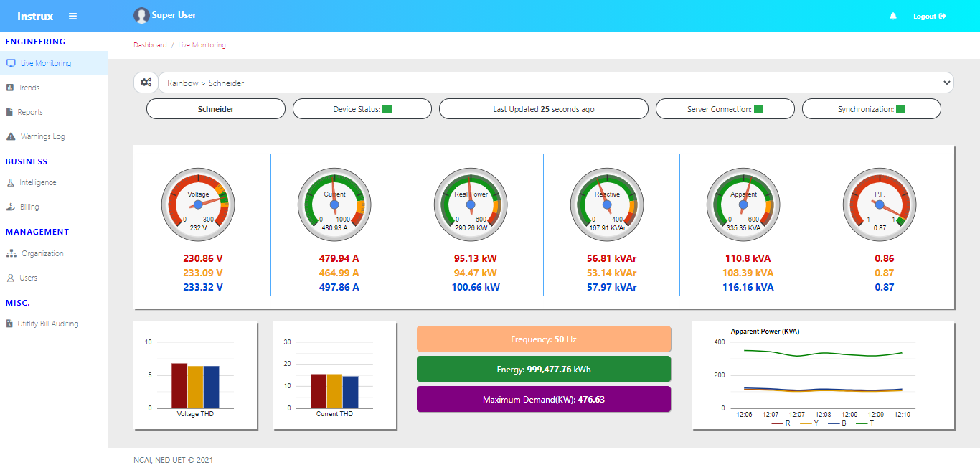The image size is (980, 470).
Task: Select Users in the Management section
Action: (x=28, y=278)
